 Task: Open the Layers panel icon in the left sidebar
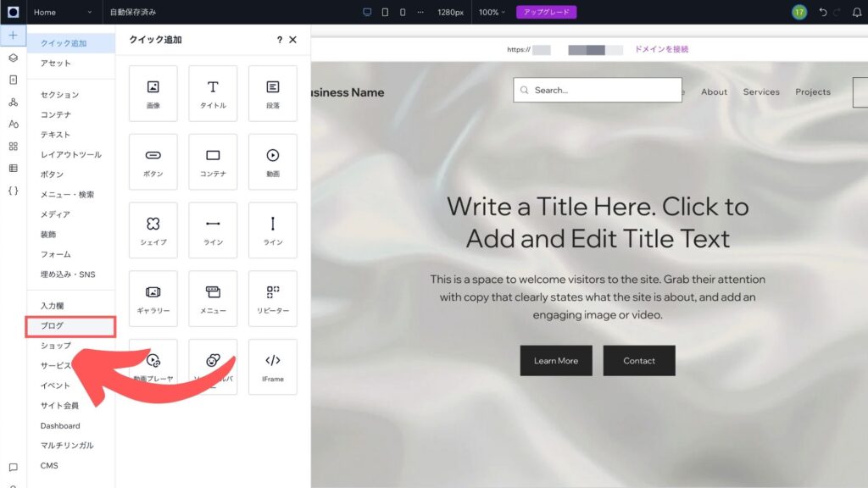14,58
